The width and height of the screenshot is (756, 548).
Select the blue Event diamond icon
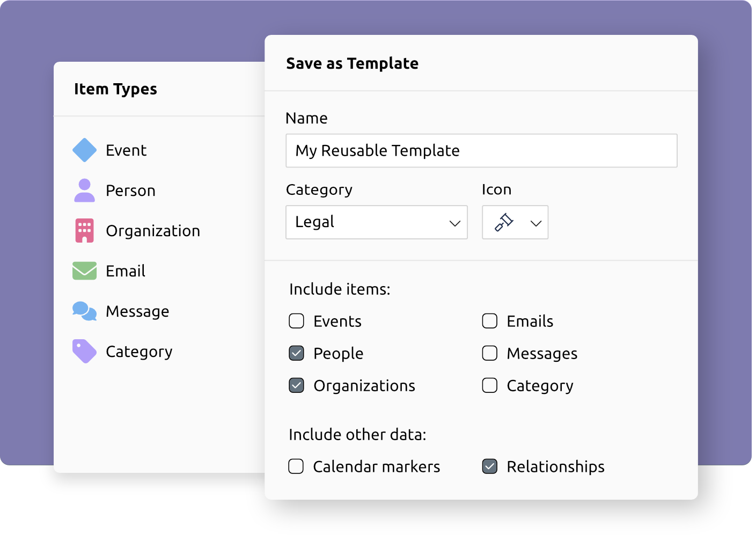pos(84,150)
